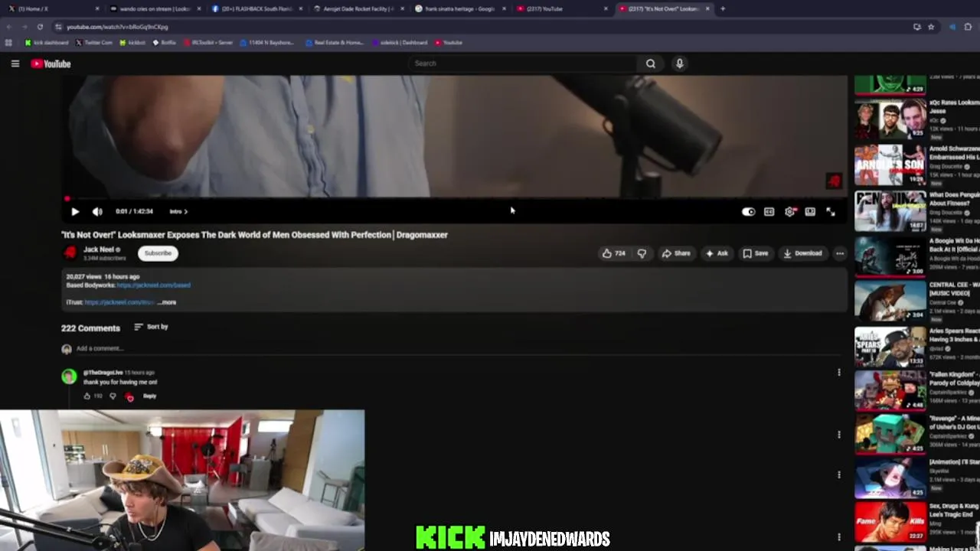Save the video to a playlist

pos(756,253)
